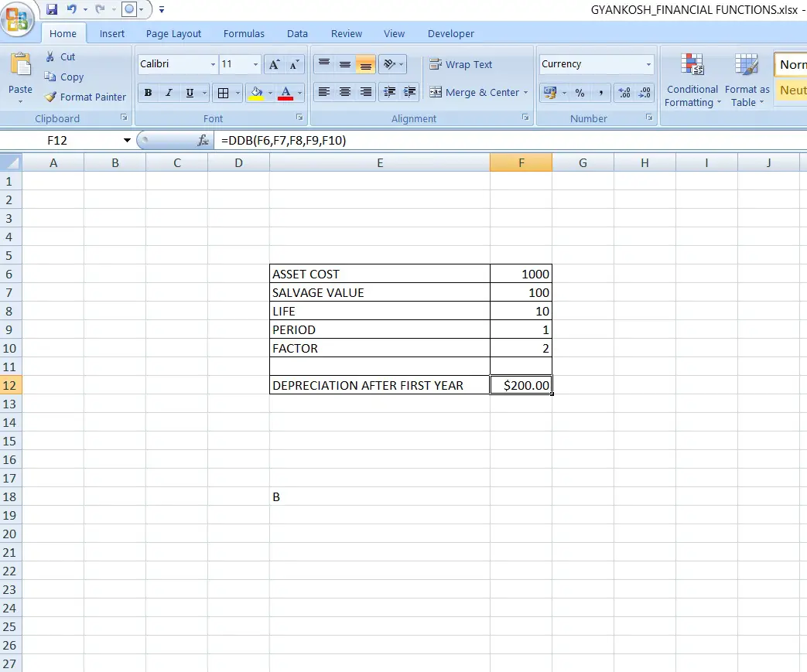
Task: Open Number dialog launcher
Action: (649, 118)
